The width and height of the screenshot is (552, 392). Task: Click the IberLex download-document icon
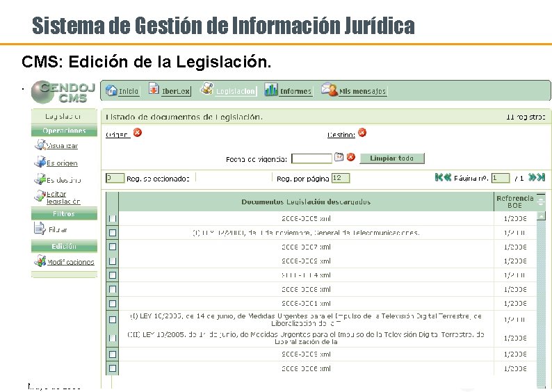point(154,89)
